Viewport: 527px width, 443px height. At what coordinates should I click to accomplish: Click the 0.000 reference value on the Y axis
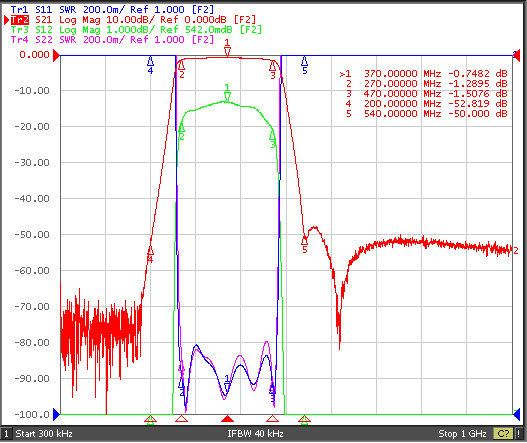pyautogui.click(x=34, y=54)
